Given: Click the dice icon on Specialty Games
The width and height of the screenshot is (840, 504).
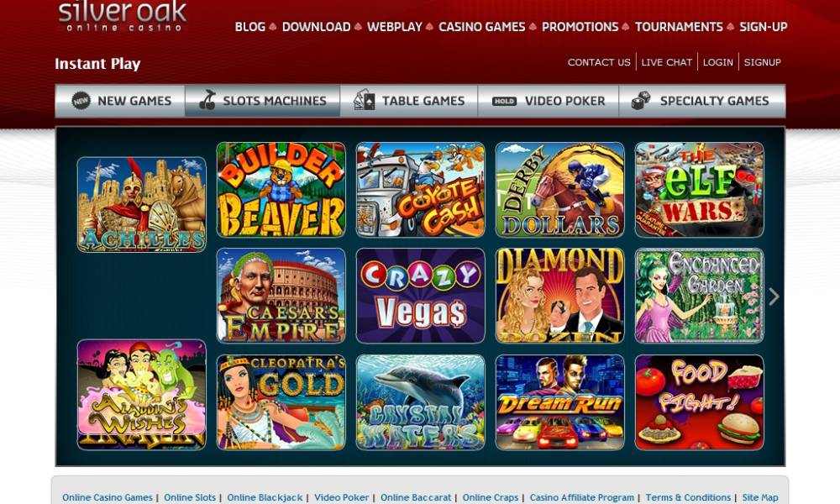Looking at the screenshot, I should (641, 100).
